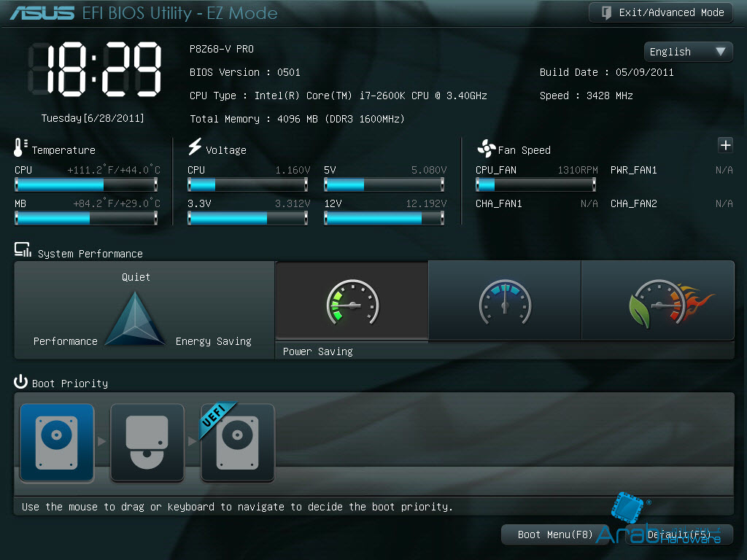Click the 12.192V value

point(426,204)
